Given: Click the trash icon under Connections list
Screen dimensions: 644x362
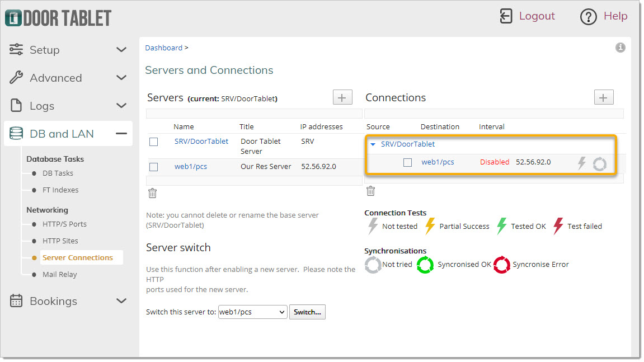Looking at the screenshot, I should click(370, 191).
